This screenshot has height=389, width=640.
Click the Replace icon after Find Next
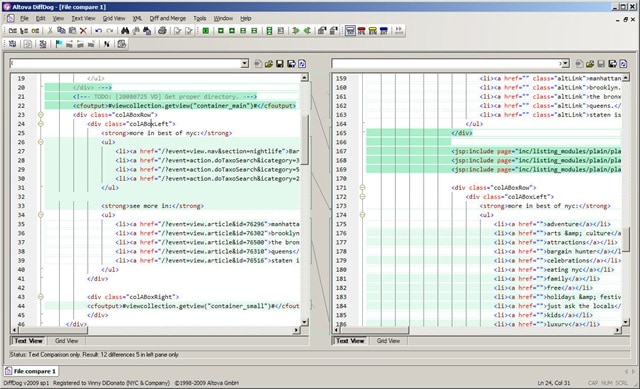147,31
